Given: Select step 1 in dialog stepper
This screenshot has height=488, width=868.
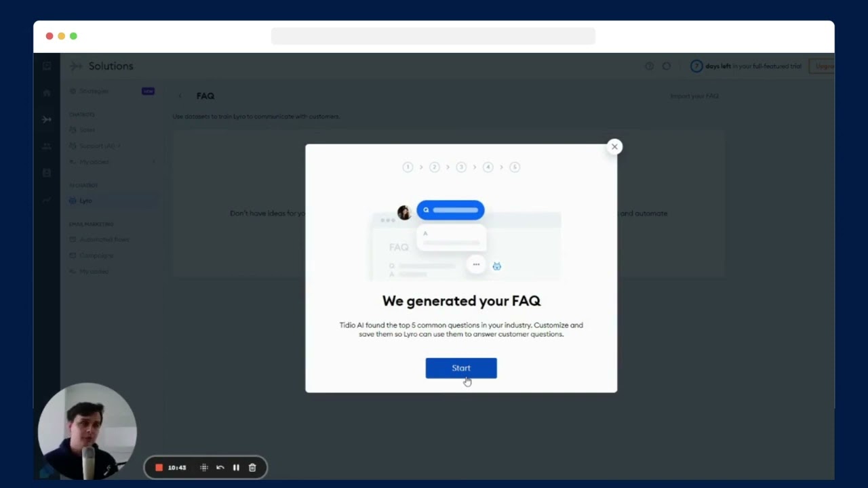Looking at the screenshot, I should 408,167.
